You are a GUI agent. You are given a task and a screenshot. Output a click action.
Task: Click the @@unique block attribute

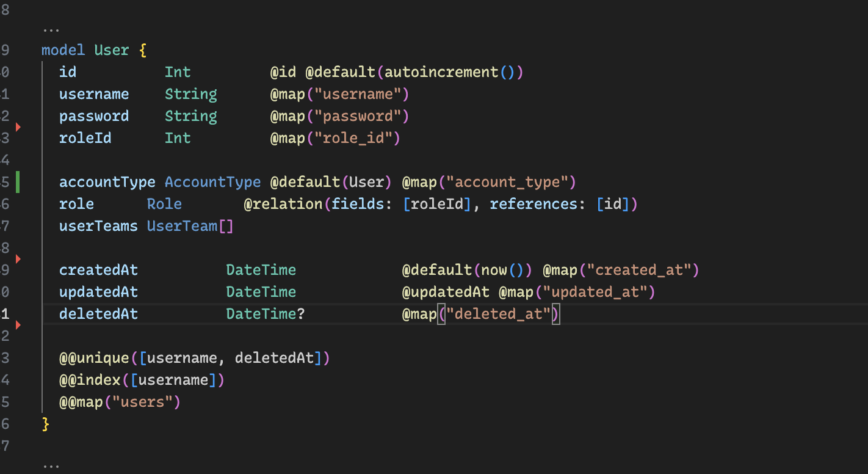pyautogui.click(x=94, y=358)
